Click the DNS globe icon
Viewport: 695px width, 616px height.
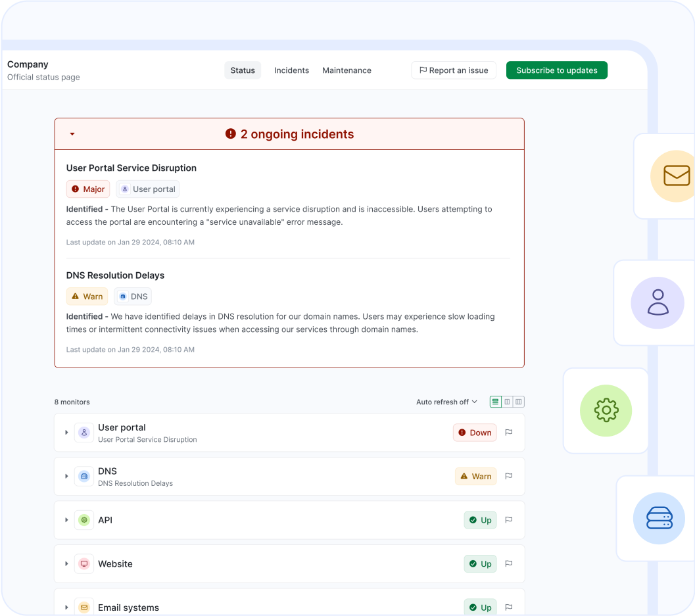pyautogui.click(x=84, y=475)
